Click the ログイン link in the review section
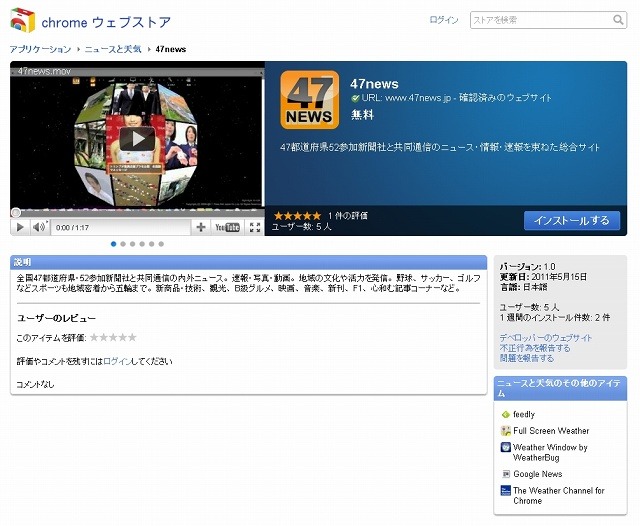Viewport: 640px width, 526px height. (x=117, y=362)
